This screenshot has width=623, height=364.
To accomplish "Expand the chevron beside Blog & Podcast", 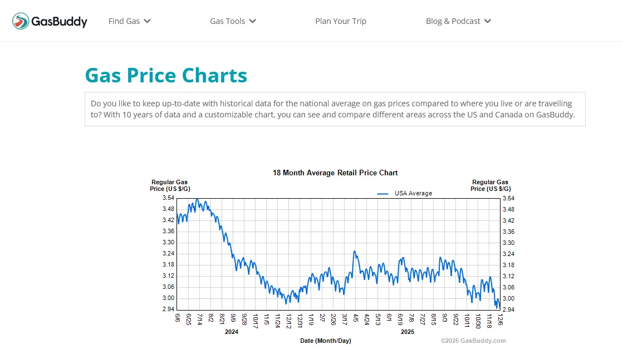I will coord(488,21).
